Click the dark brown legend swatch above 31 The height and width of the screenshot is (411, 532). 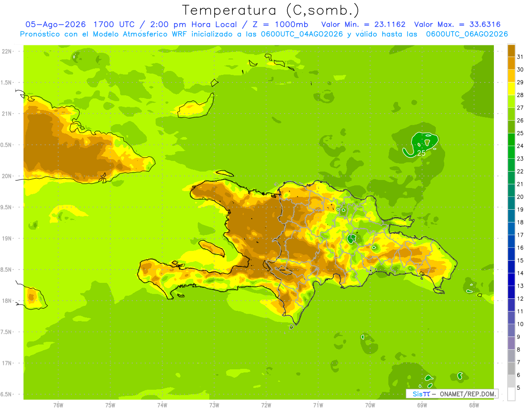tap(511, 51)
